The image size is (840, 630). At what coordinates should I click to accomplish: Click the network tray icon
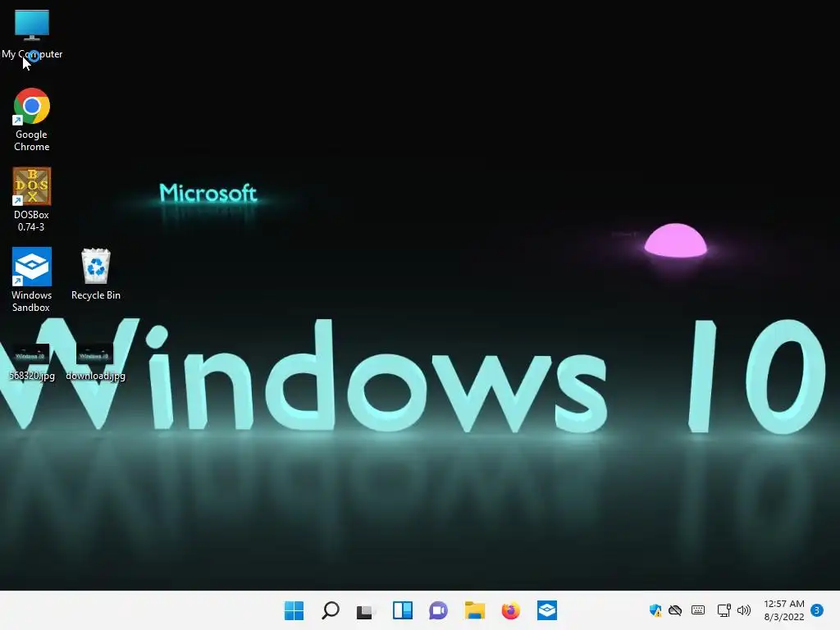(x=724, y=610)
